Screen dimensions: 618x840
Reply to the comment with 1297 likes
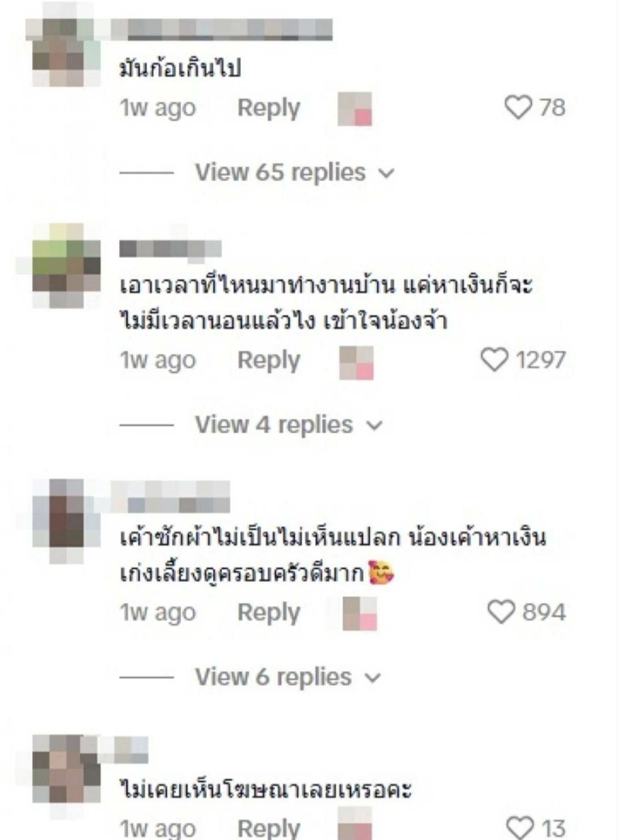point(269,360)
